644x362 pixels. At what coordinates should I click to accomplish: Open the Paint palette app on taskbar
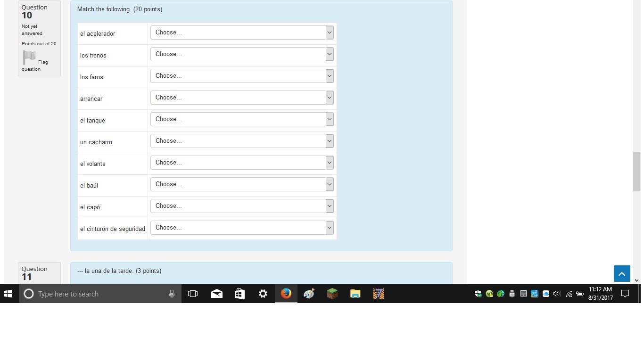tap(309, 294)
